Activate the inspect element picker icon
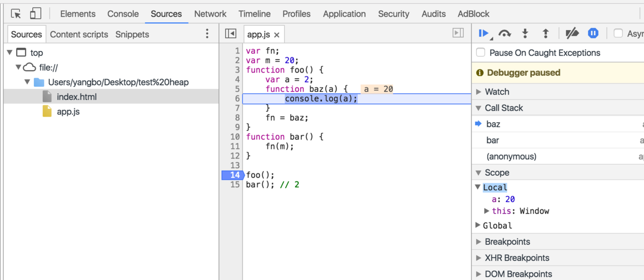Viewport: 644px width, 280px height. 16,14
